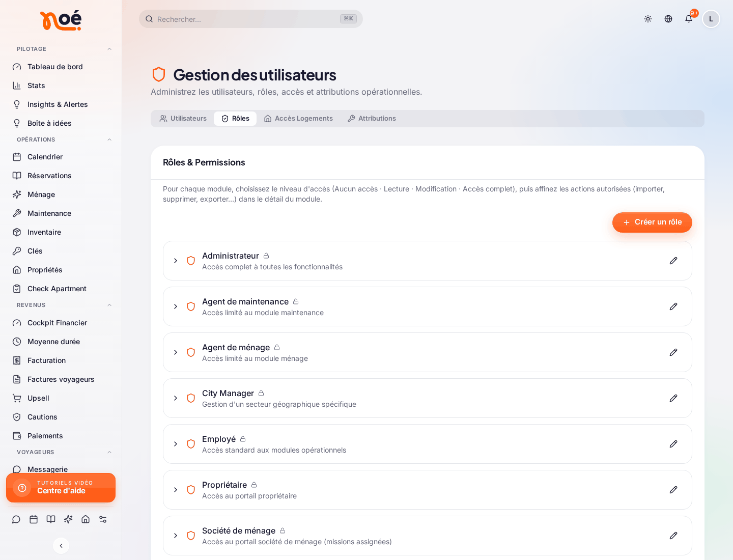Open the user avatar L menu

coord(711,19)
